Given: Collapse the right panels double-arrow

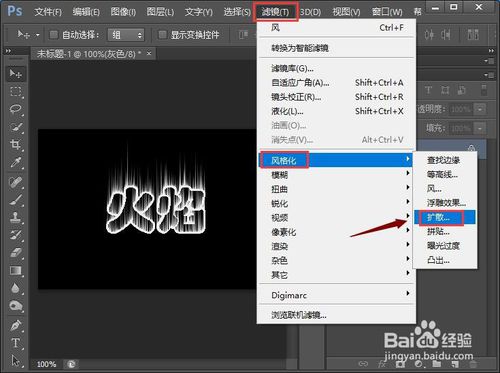Looking at the screenshot, I should (491, 51).
